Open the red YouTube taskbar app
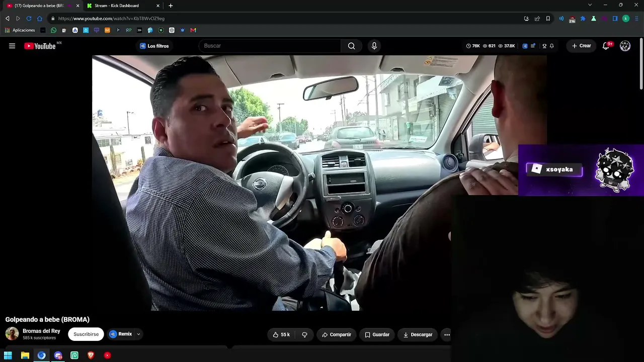Viewport: 644px width, 362px height. click(x=107, y=355)
